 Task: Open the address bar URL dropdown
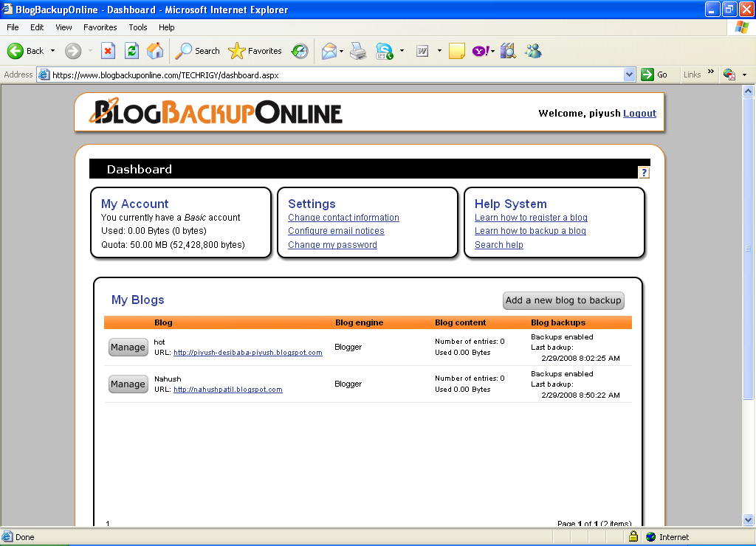point(629,75)
